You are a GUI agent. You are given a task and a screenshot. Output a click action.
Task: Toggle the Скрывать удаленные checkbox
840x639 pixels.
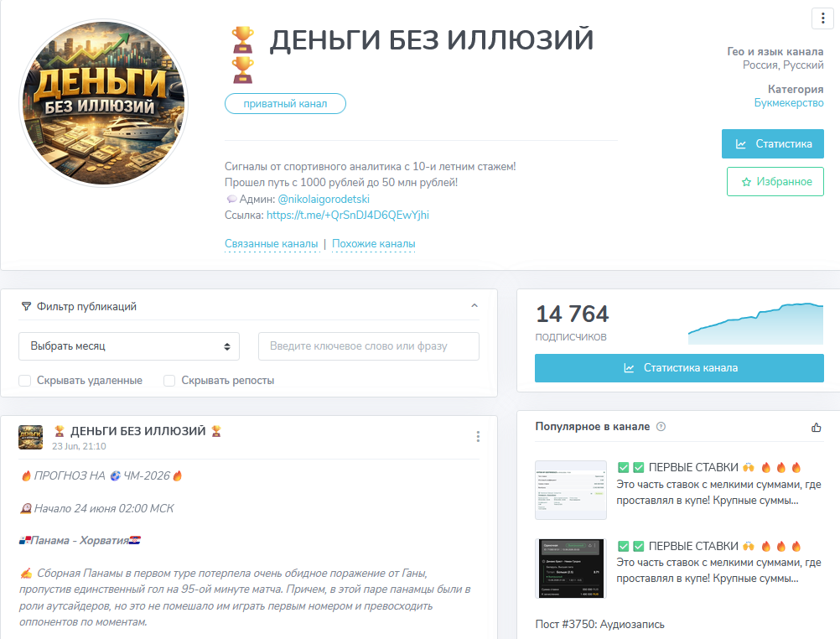[24, 381]
